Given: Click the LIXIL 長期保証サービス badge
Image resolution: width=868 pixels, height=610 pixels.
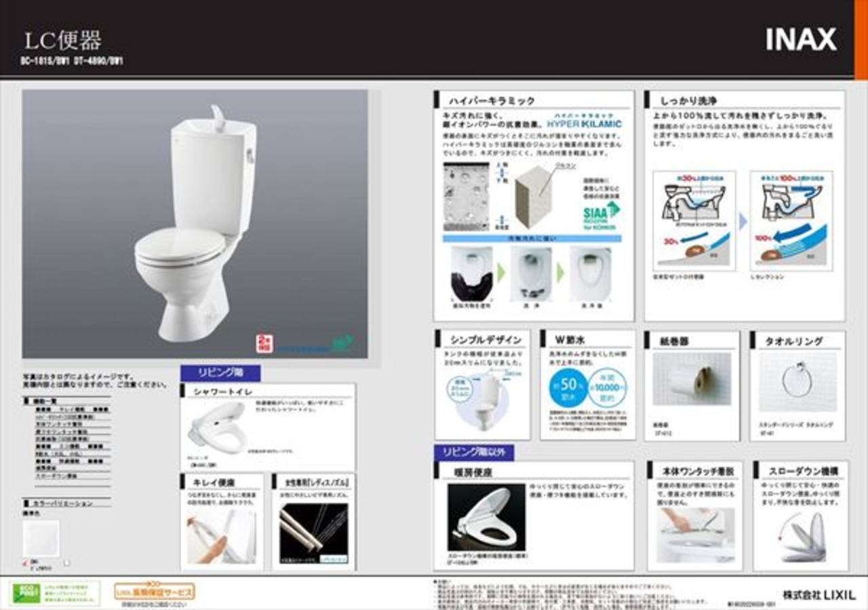Looking at the screenshot, I should click(155, 590).
